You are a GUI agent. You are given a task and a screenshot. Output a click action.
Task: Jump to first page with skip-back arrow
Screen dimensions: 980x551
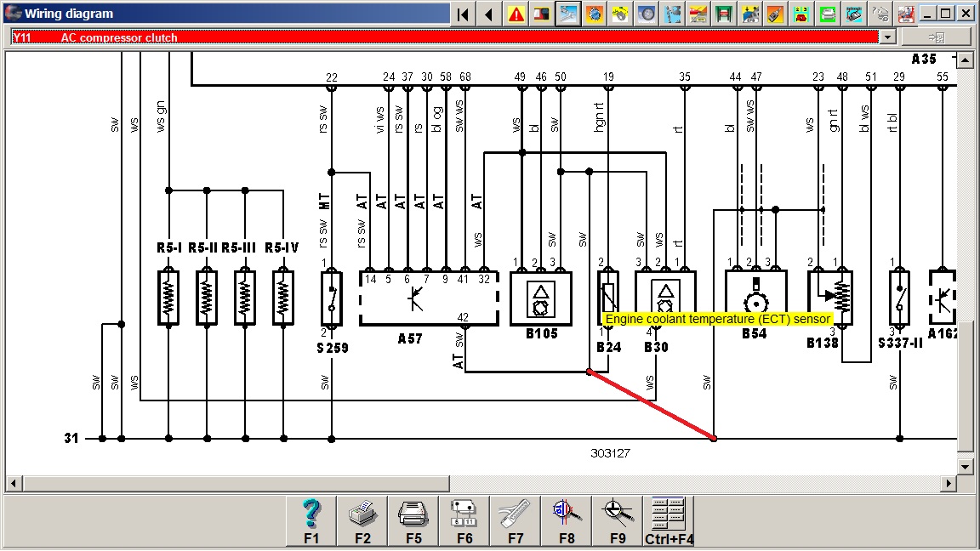[463, 14]
